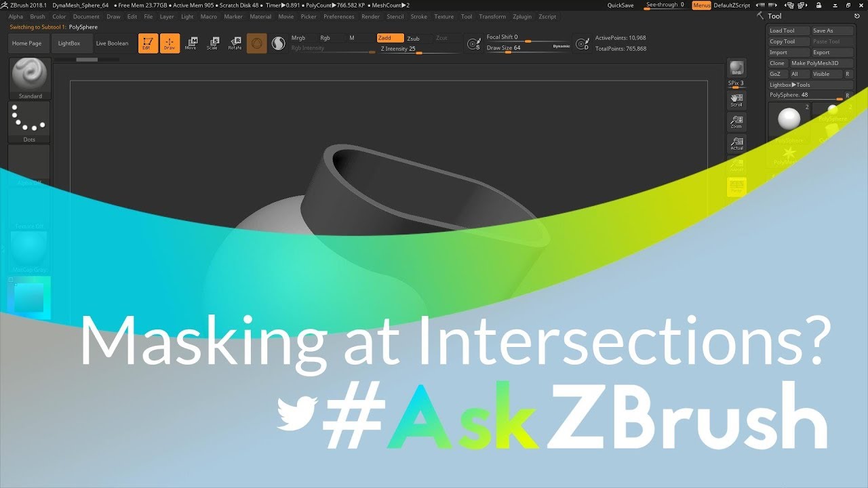Select the Rotate transform tool
The image size is (868, 488).
coord(235,43)
